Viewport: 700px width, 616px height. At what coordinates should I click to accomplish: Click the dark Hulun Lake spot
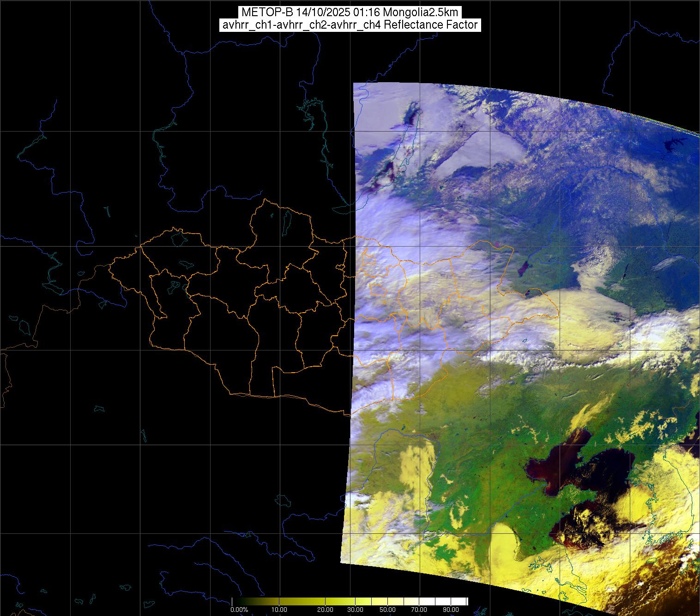(x=524, y=267)
